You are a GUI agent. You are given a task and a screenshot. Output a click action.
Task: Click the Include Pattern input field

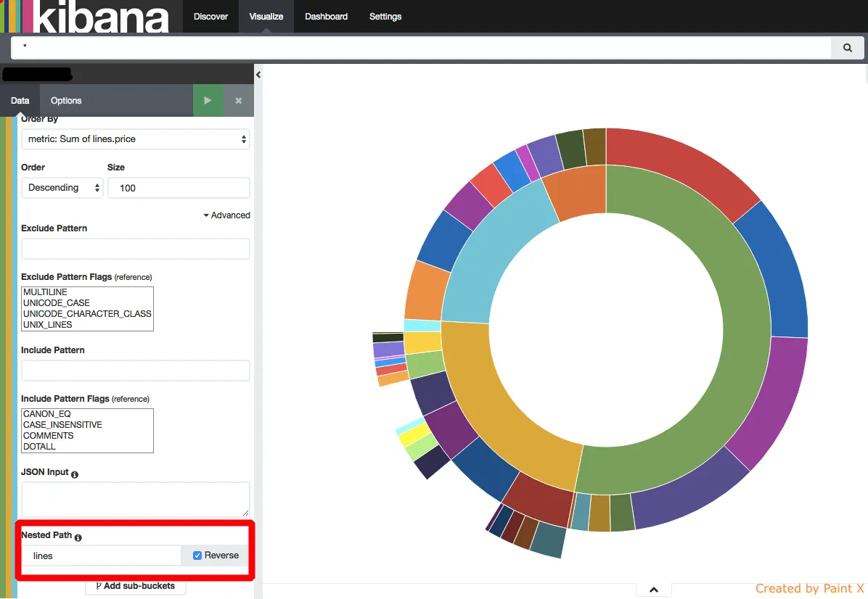tap(136, 371)
